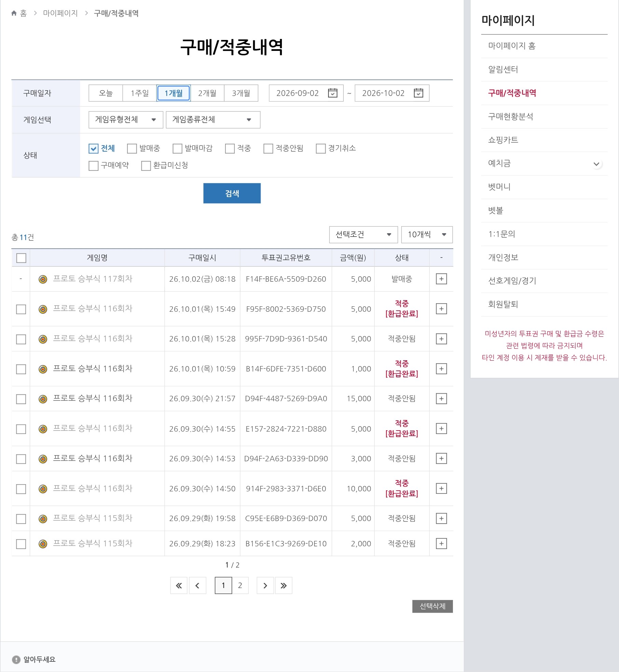Expand details for ticket F14F-BE6A-5509-D260
The width and height of the screenshot is (619, 672).
click(441, 279)
